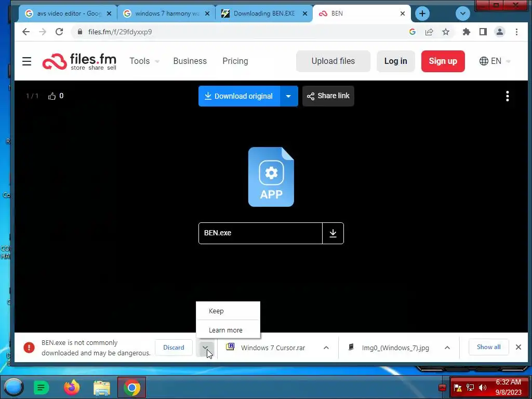Screen dimensions: 532x399
Task: Expand the Tools menu
Action: tap(144, 61)
